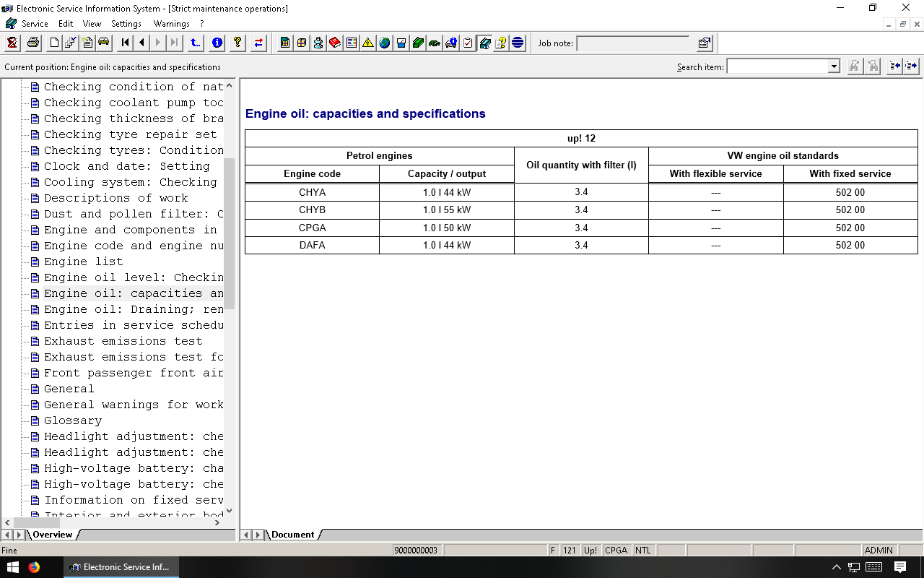Screen dimensions: 924x578
Task: Select the Document tab
Action: pyautogui.click(x=292, y=535)
